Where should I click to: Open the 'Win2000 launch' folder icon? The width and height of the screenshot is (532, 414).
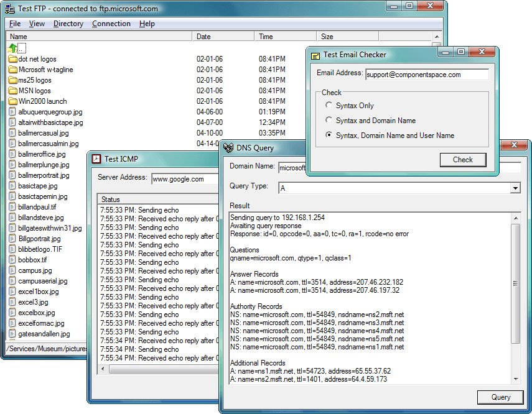[13, 101]
